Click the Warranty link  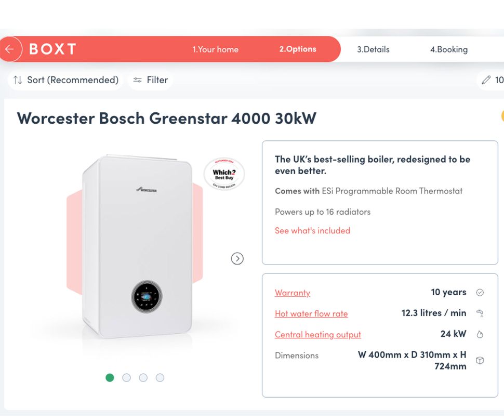(292, 292)
